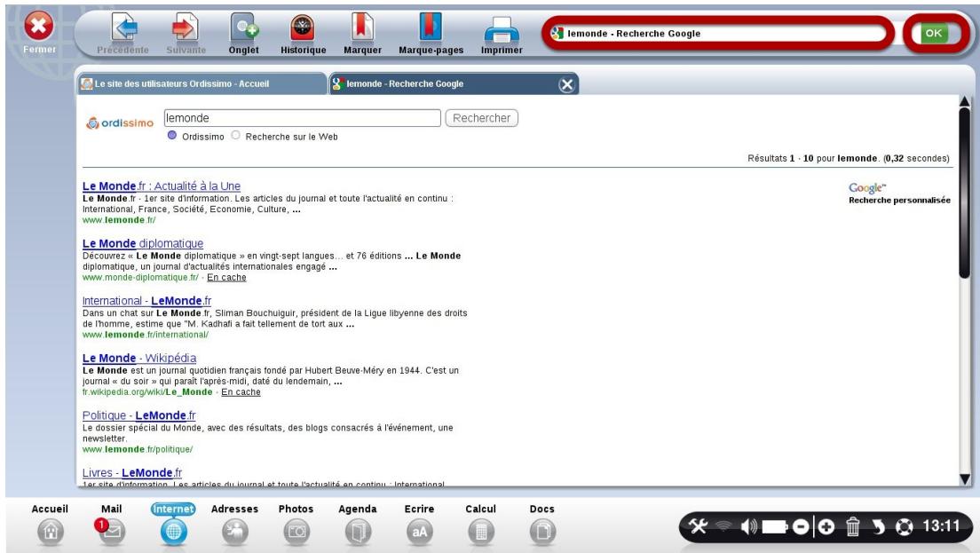Click the volume speaker icon
Viewport: 980px width, 553px height.
tap(748, 526)
